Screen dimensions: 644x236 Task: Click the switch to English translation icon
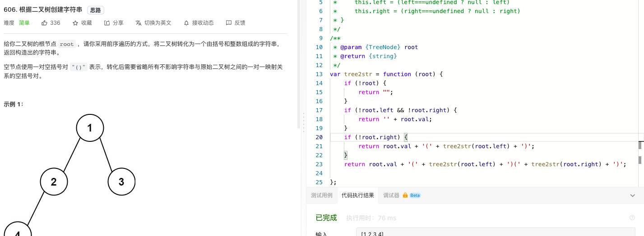(139, 23)
